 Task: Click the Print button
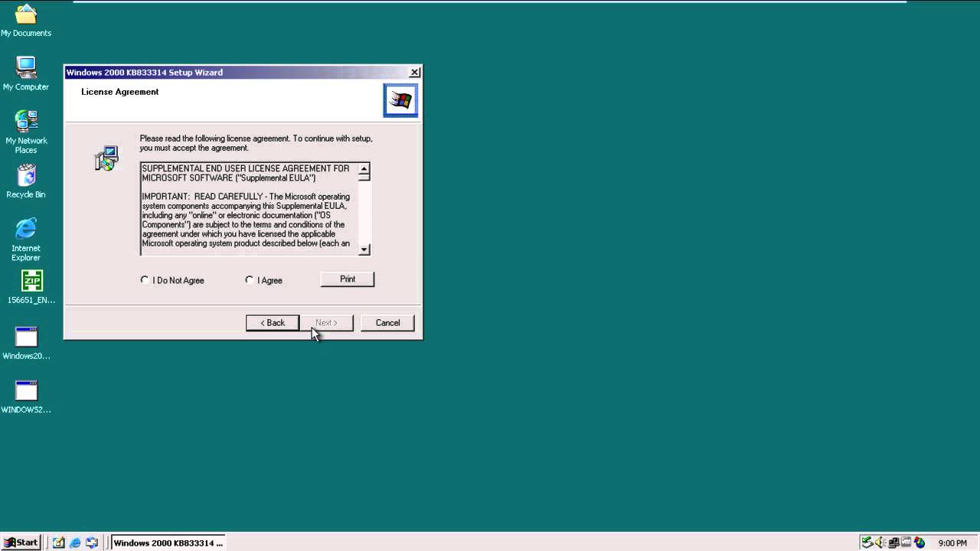pyautogui.click(x=348, y=279)
